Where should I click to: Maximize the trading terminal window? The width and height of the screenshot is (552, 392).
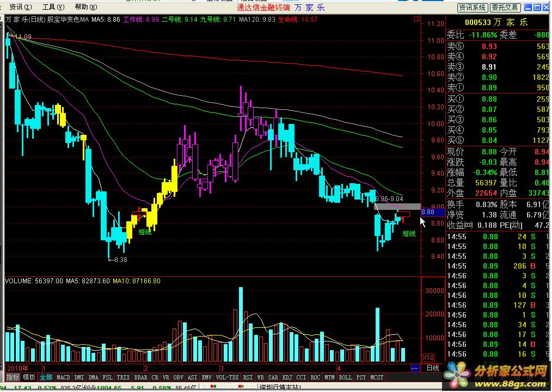pyautogui.click(x=537, y=8)
